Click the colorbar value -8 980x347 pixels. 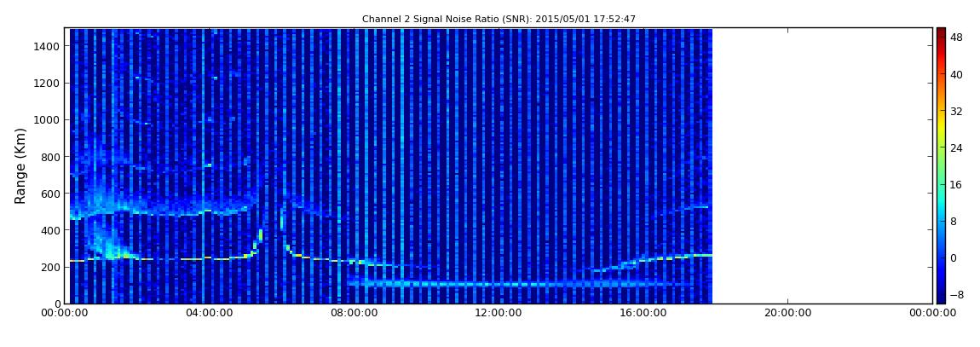(955, 294)
